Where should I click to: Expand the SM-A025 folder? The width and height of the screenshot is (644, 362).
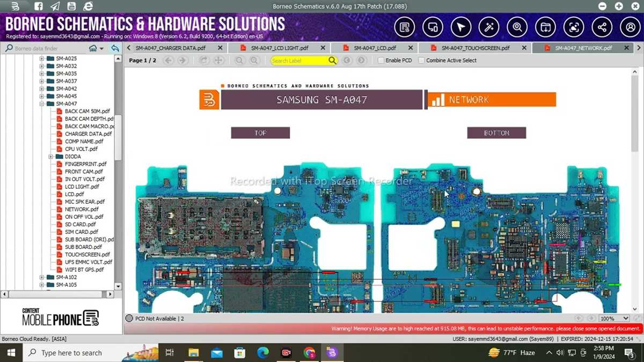point(42,58)
